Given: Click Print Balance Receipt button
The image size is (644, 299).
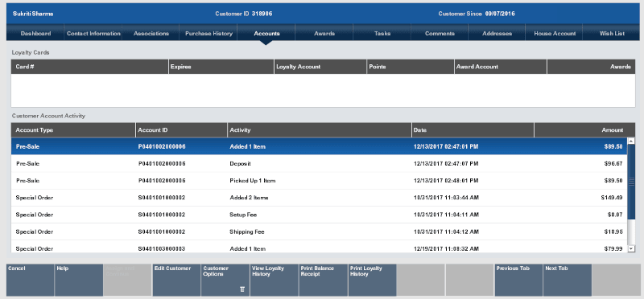Looking at the screenshot, I should [324, 281].
